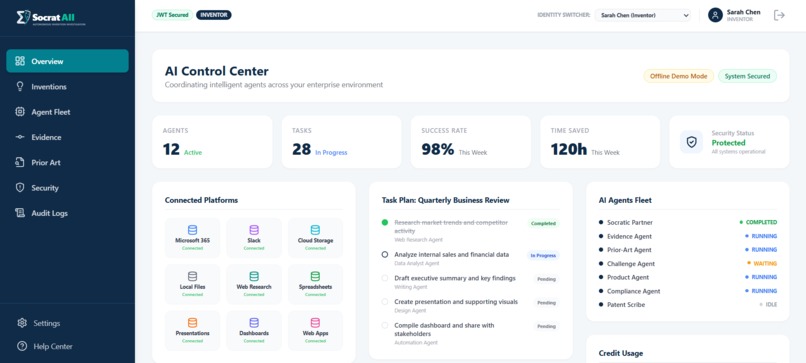Click the INVENTOR role badge
Image resolution: width=806 pixels, height=363 pixels.
(214, 15)
